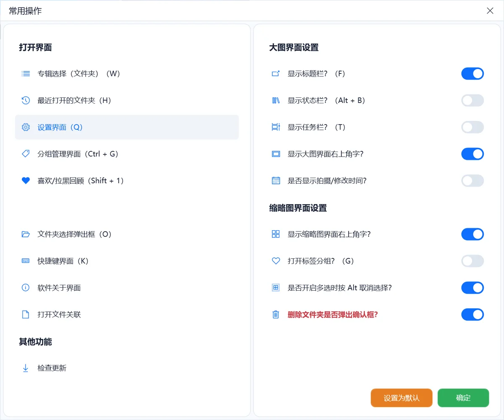Turn on the 是否显示拍摄/修改时间 switch
This screenshot has height=420, width=504.
[x=472, y=181]
